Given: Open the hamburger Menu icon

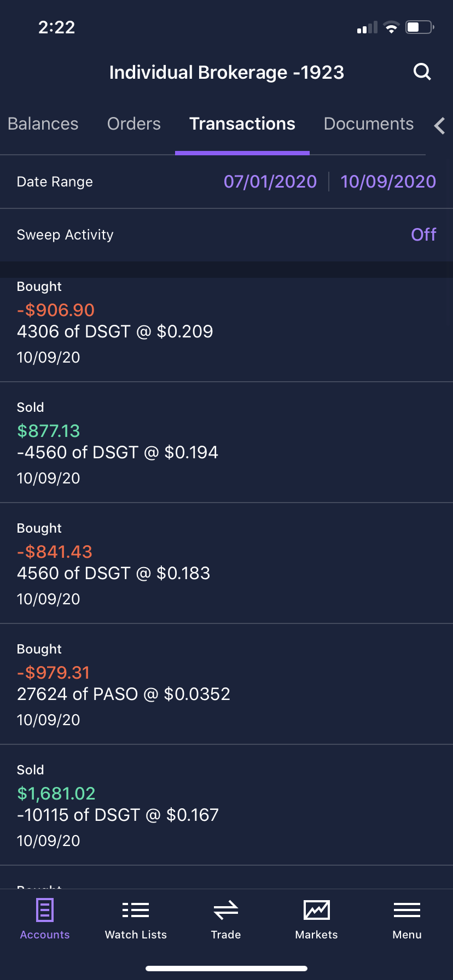Looking at the screenshot, I should pyautogui.click(x=407, y=911).
